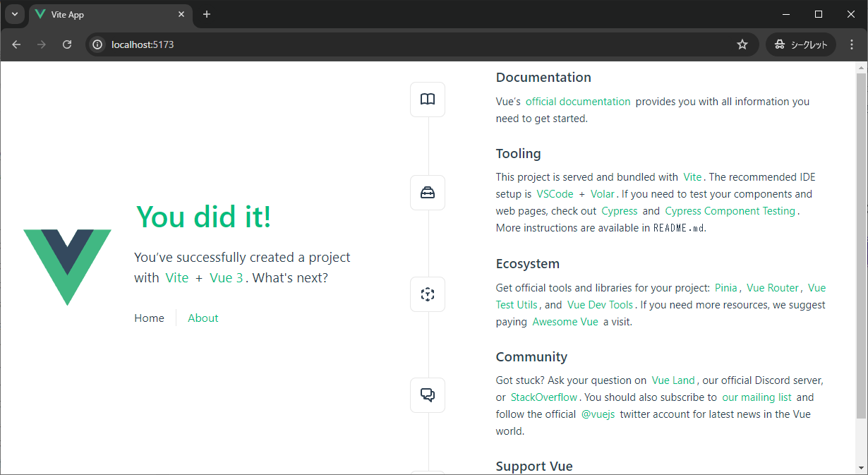The height and width of the screenshot is (475, 868).
Task: Click the browser forward arrow
Action: click(x=42, y=44)
